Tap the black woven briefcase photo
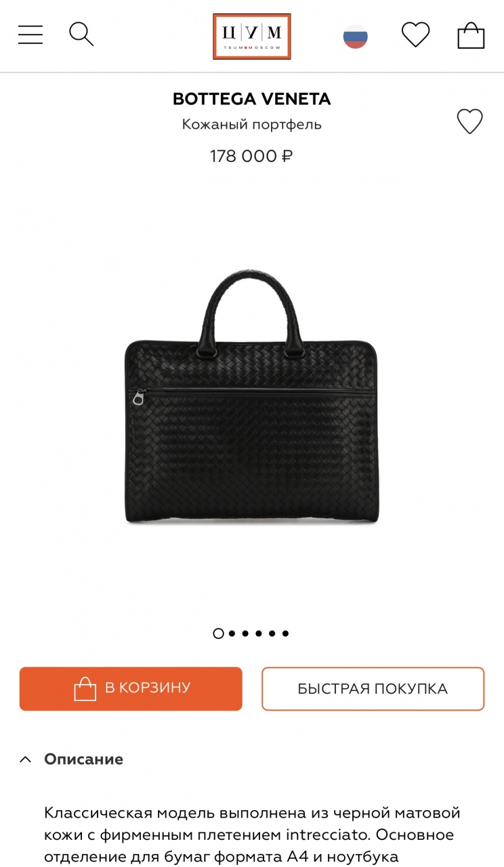The height and width of the screenshot is (867, 504). (x=251, y=396)
